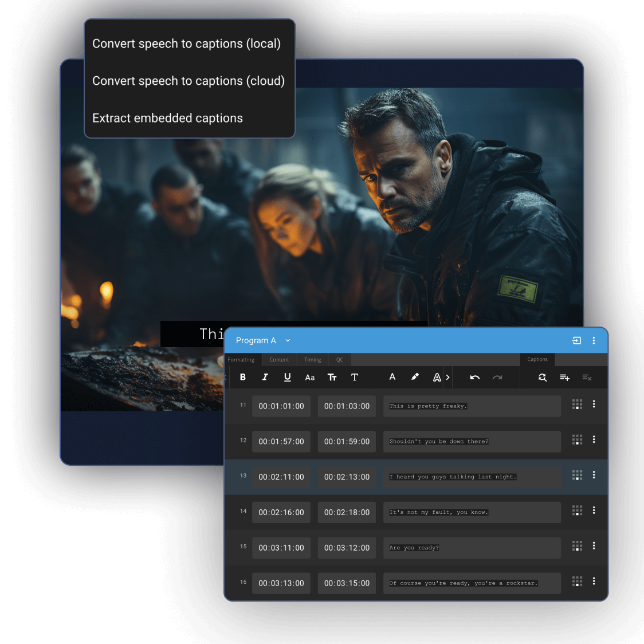The width and height of the screenshot is (644, 644).
Task: Click end time 00:02:18:00 of caption 14
Action: (x=347, y=513)
